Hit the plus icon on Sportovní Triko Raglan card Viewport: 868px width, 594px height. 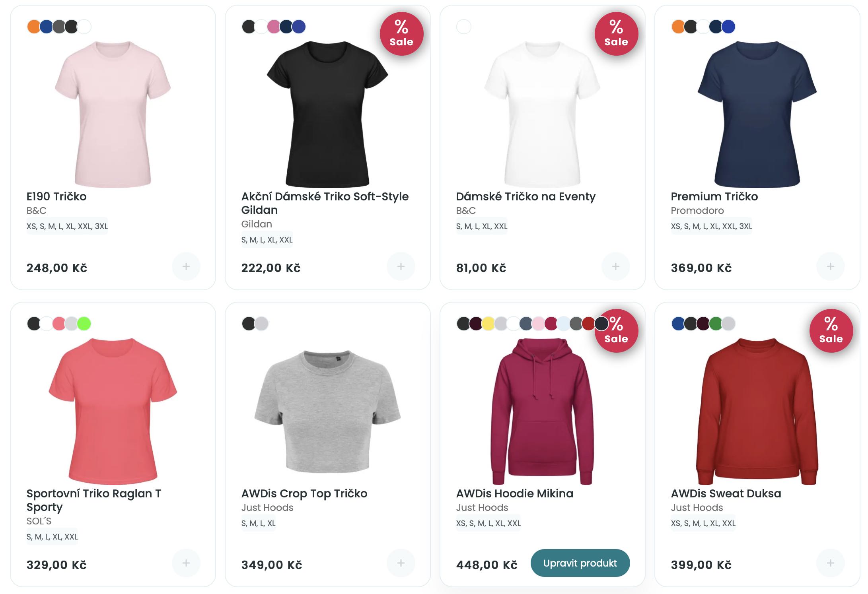point(186,563)
